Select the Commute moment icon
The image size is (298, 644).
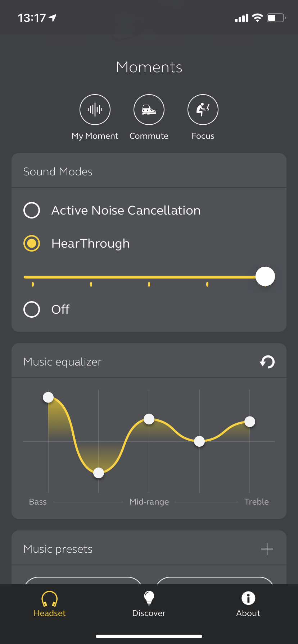coord(149,110)
